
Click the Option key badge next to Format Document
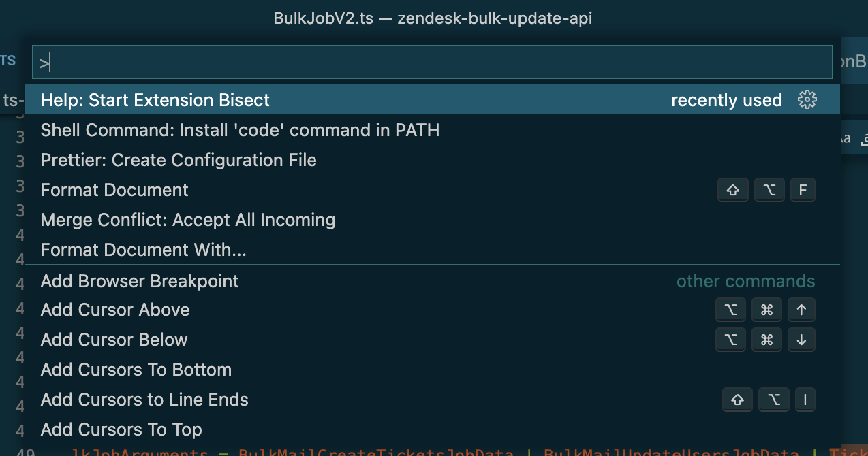click(x=769, y=190)
